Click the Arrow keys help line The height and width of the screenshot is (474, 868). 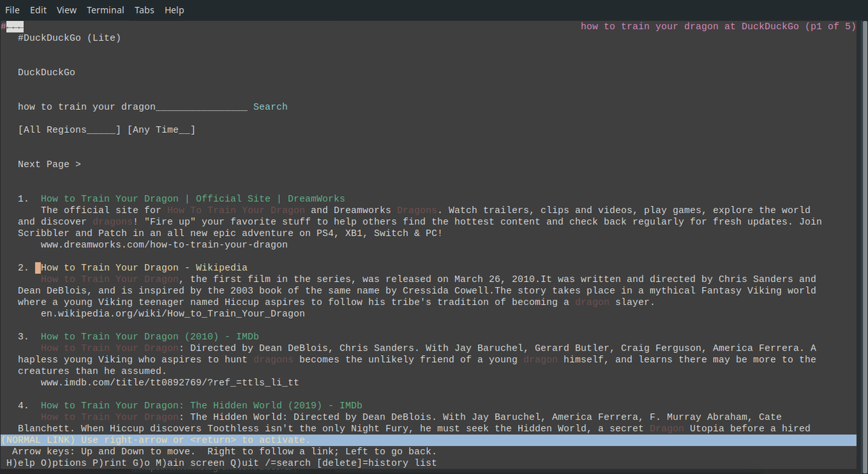[x=224, y=452]
